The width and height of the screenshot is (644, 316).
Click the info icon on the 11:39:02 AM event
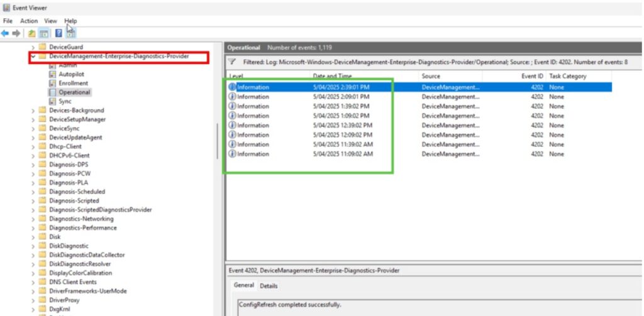pos(233,144)
